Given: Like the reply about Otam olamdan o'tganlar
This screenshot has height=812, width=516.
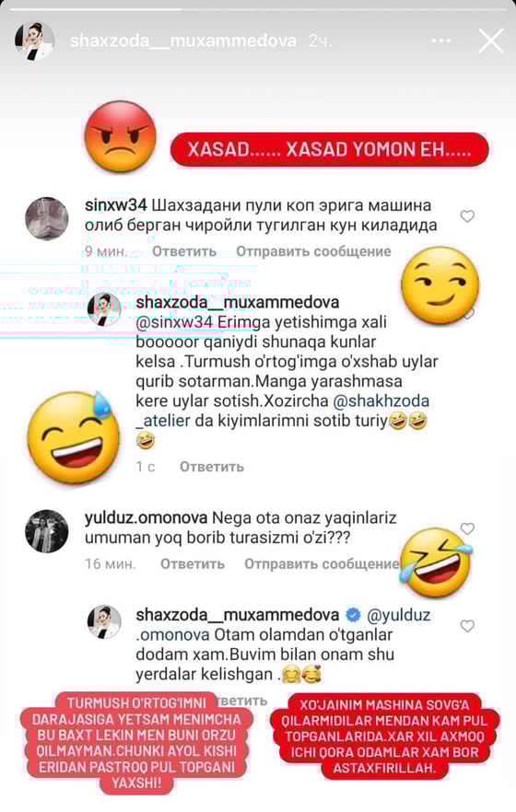Looking at the screenshot, I should (x=467, y=626).
